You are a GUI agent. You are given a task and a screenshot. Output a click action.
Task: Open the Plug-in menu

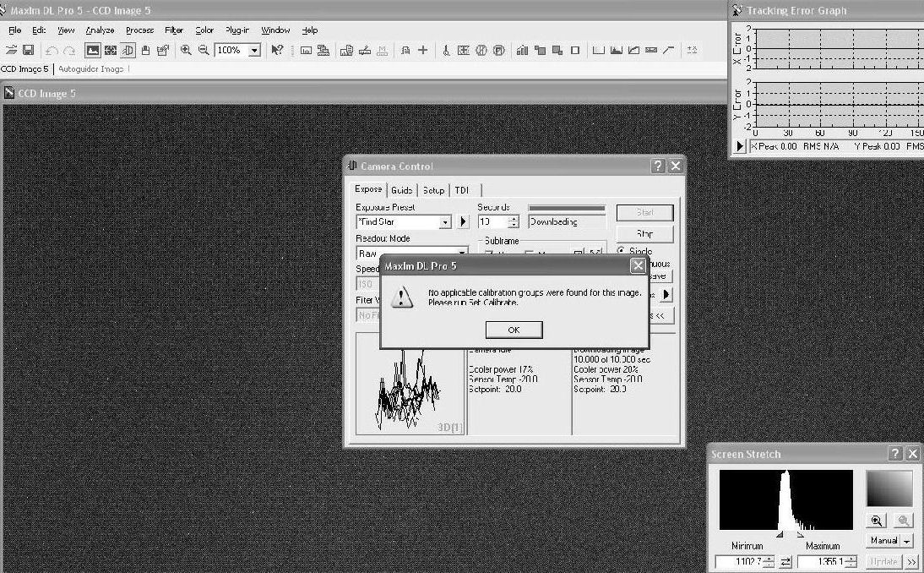236,30
